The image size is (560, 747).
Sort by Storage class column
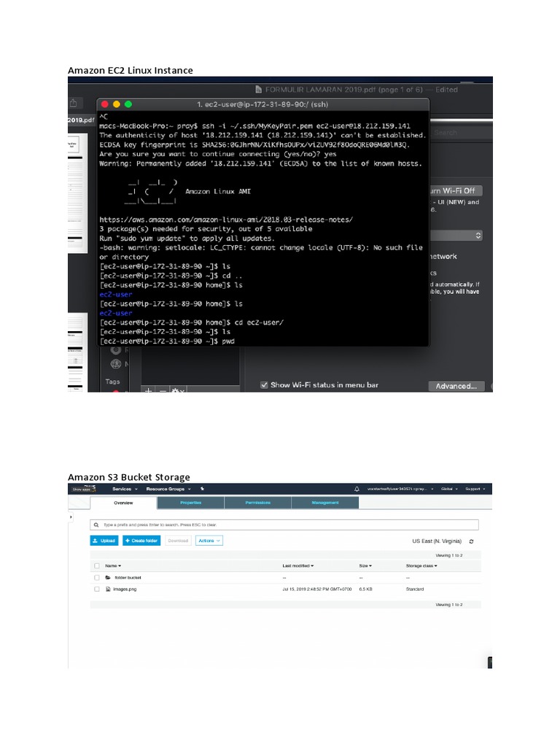tap(421, 566)
